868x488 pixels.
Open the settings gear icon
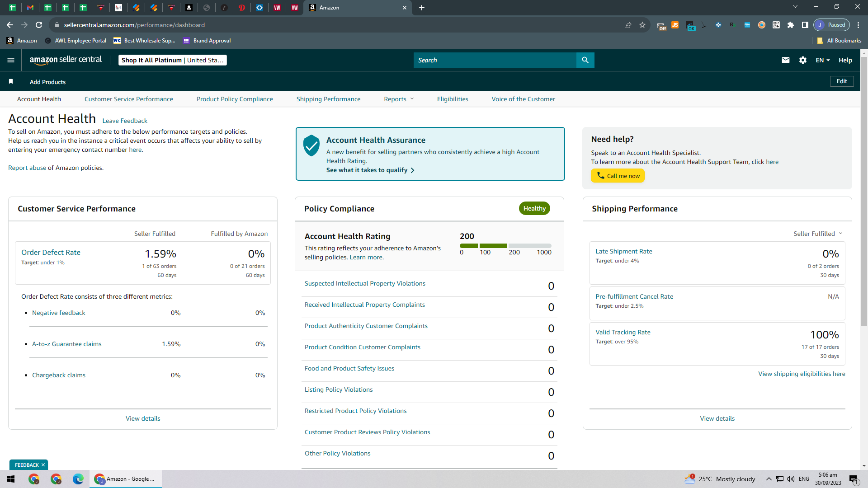(803, 60)
